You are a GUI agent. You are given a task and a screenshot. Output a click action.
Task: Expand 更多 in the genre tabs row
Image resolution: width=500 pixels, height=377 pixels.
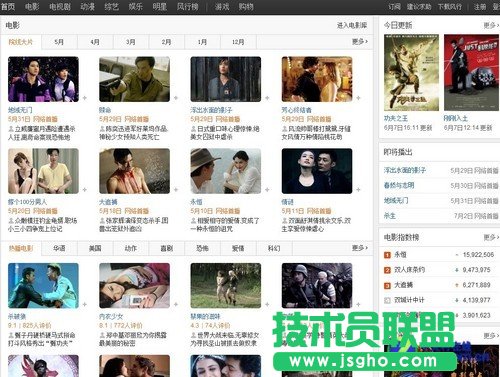[360, 248]
